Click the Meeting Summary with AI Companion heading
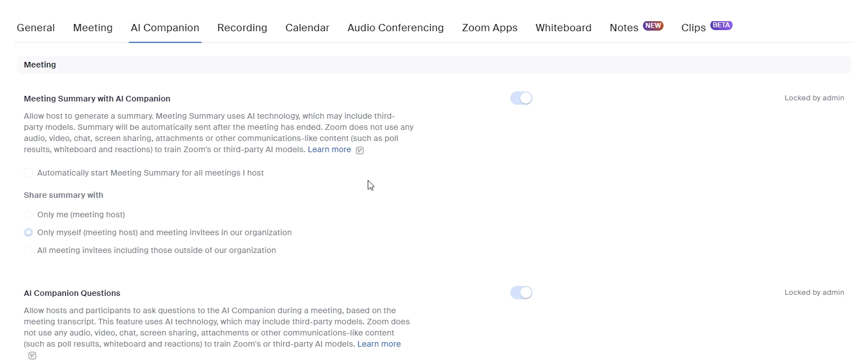The width and height of the screenshot is (868, 360). click(97, 99)
